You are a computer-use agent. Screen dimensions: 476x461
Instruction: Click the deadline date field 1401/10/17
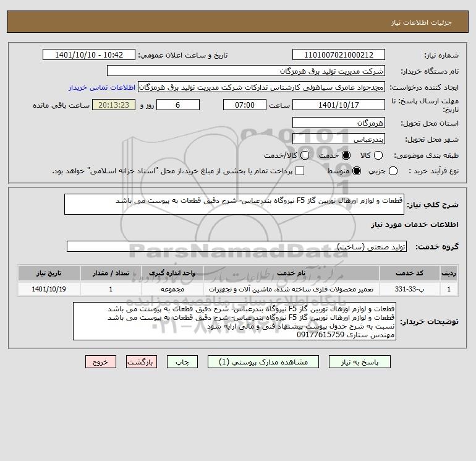339,105
